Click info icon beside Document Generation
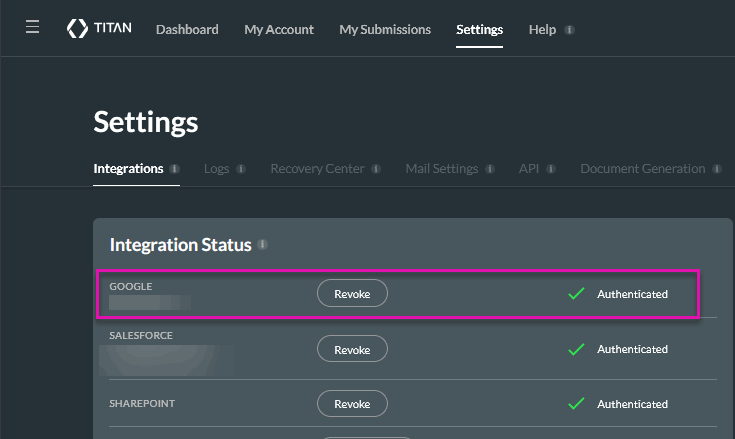The height and width of the screenshot is (439, 735). click(x=717, y=169)
